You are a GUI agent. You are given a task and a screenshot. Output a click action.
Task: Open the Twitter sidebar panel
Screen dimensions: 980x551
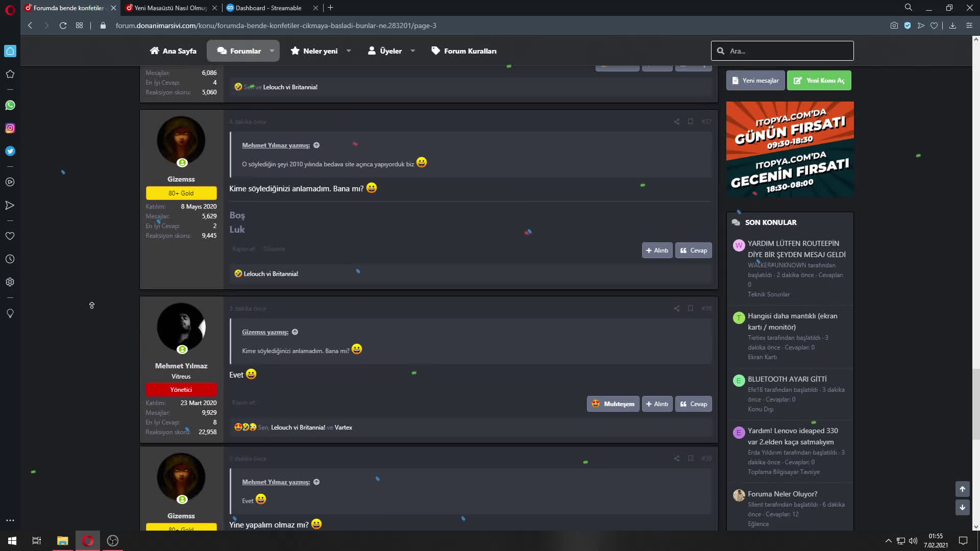coord(10,151)
